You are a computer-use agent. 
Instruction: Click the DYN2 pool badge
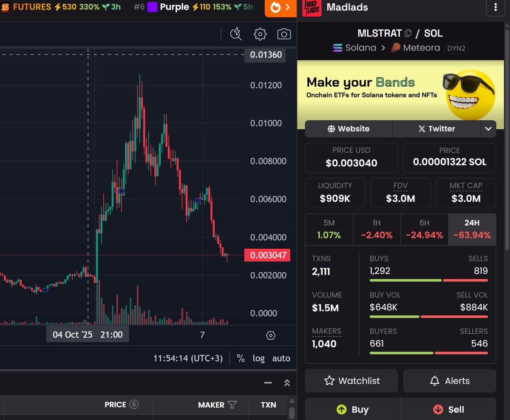[456, 48]
